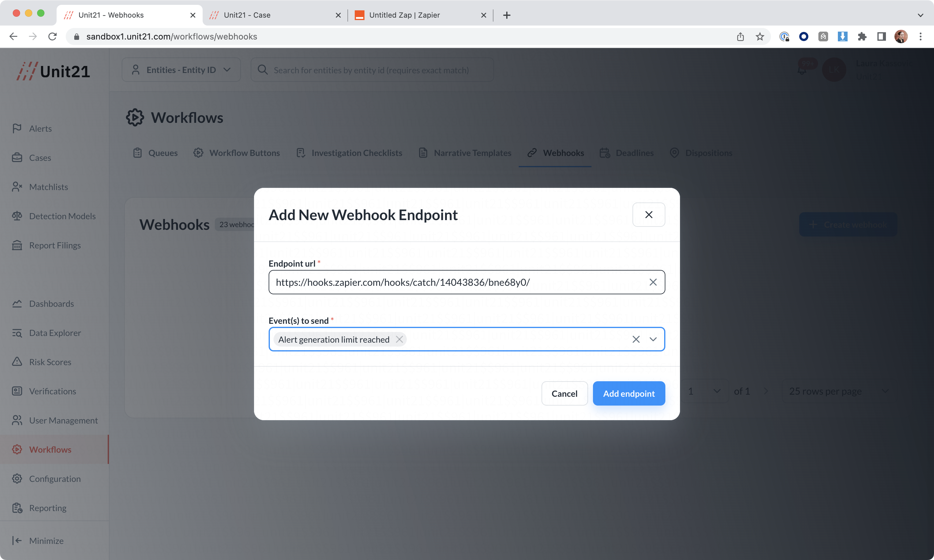Click the Cancel button
Image resolution: width=934 pixels, height=560 pixels.
click(564, 394)
